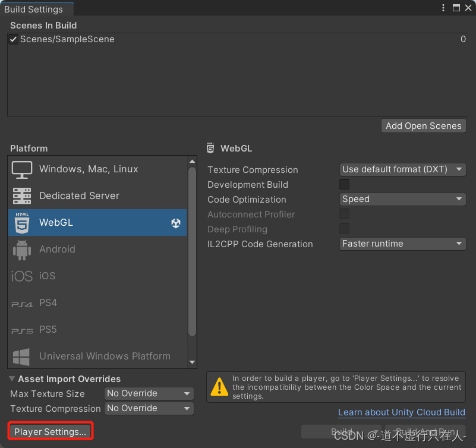Viewport: 476px width, 448px height.
Task: Click platform list scroll down arrow
Action: pyautogui.click(x=192, y=362)
